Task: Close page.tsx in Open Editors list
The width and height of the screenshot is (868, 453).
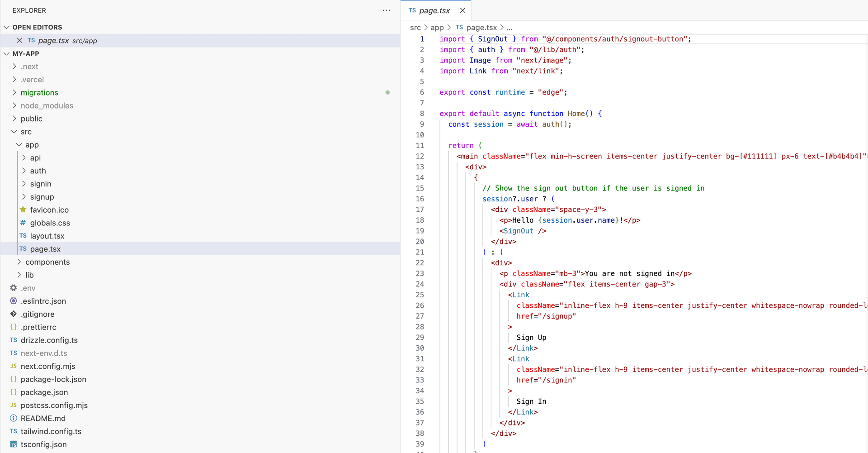Action: pyautogui.click(x=19, y=40)
